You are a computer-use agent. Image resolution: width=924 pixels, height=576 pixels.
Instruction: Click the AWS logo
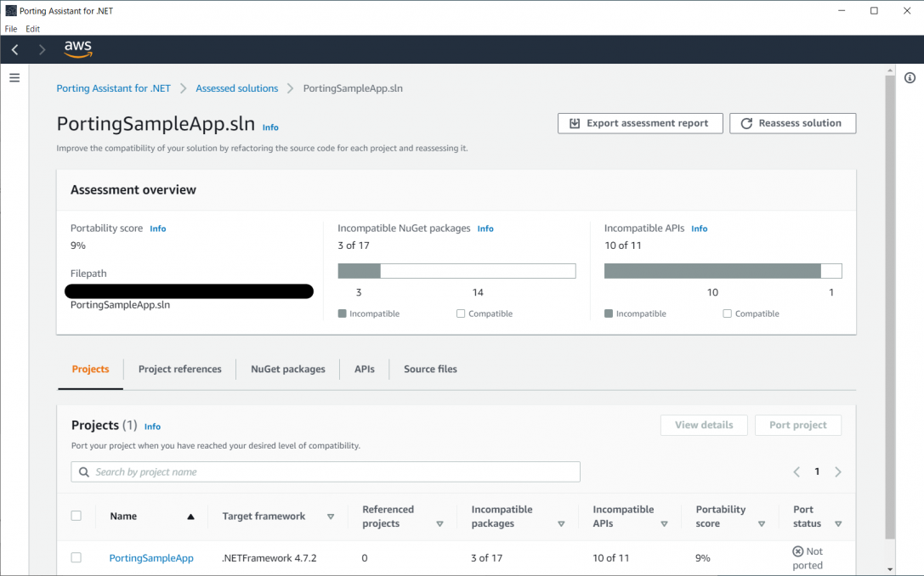click(x=77, y=50)
